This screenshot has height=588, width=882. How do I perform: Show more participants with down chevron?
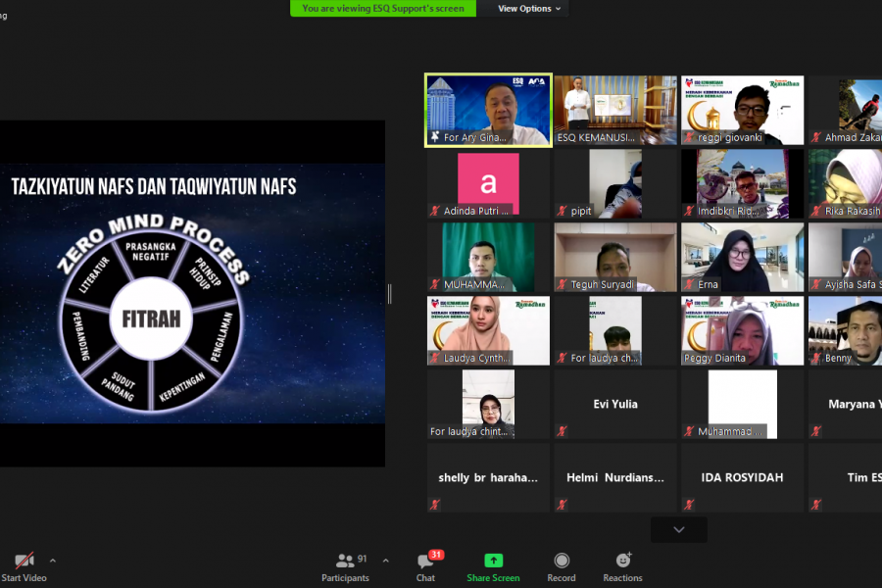[x=678, y=529]
